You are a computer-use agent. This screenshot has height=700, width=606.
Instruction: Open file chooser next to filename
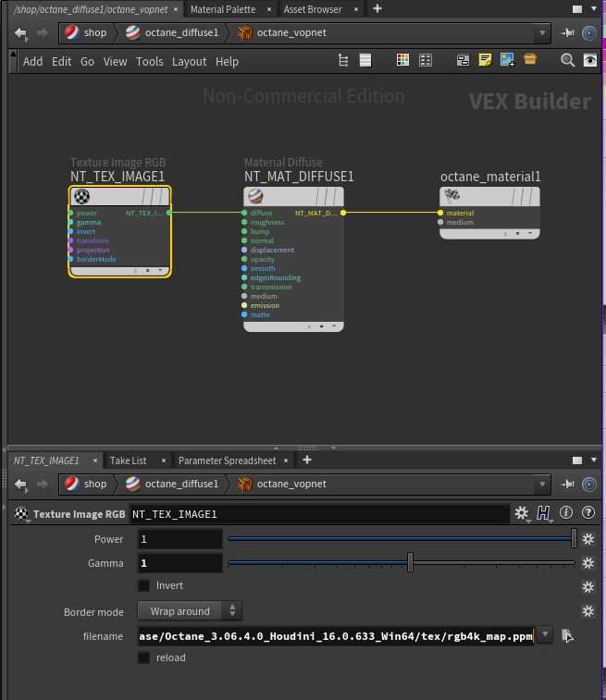pyautogui.click(x=567, y=635)
